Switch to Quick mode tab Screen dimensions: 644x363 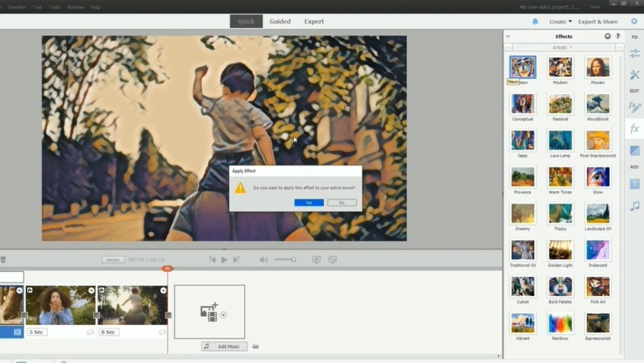click(x=246, y=21)
